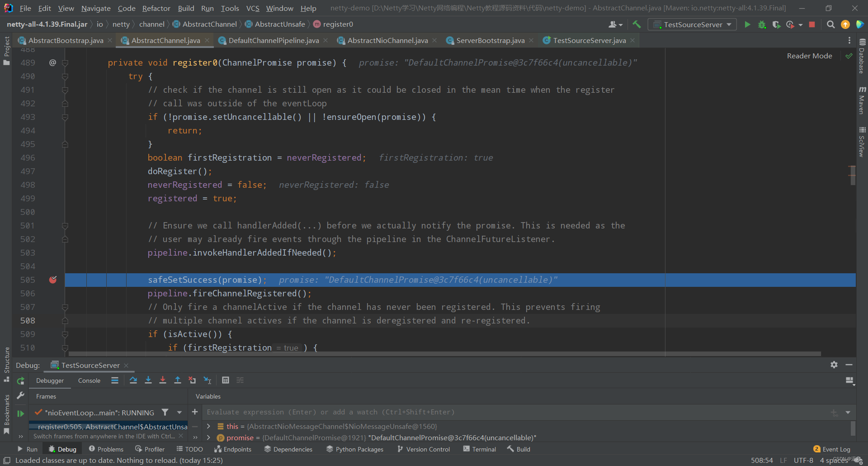Open the VCS menu
This screenshot has height=466, width=868.
(x=253, y=8)
